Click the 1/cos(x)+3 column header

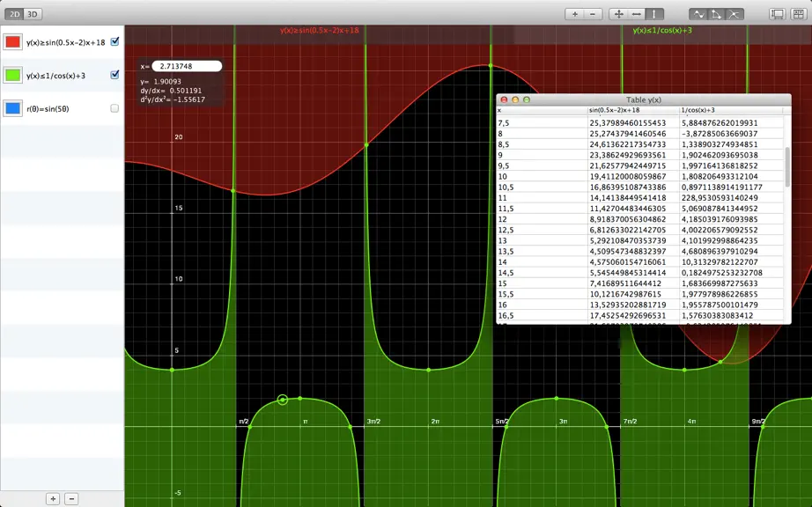[730, 110]
